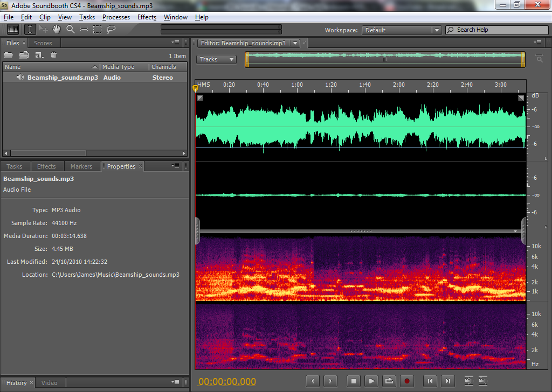Click the open file folder icon
The height and width of the screenshot is (392, 552).
click(x=9, y=55)
